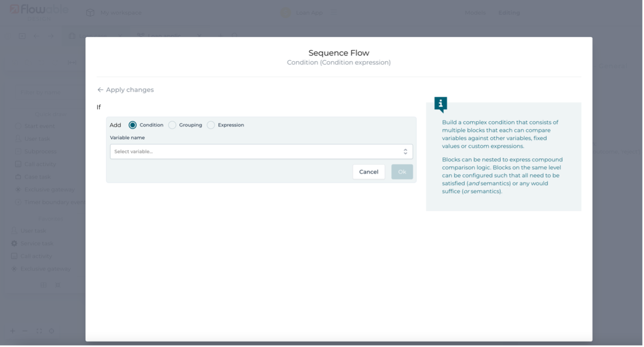Click the fit-to-screen icon in zoom controls
This screenshot has width=644, height=347.
point(39,331)
